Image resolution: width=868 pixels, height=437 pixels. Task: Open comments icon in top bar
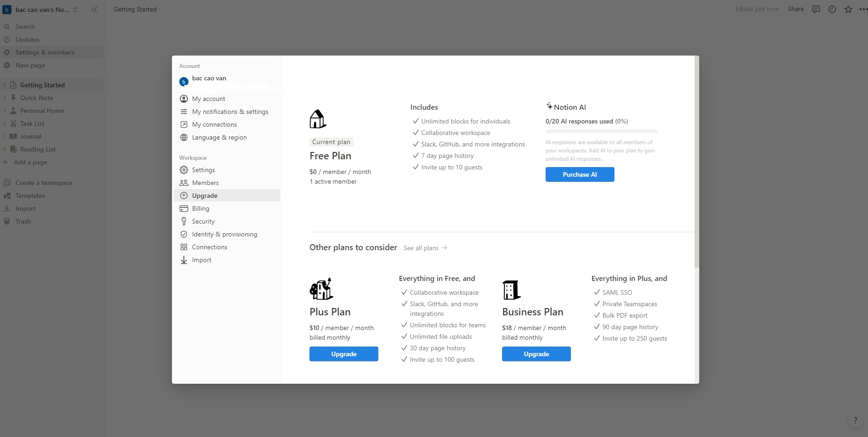(816, 9)
